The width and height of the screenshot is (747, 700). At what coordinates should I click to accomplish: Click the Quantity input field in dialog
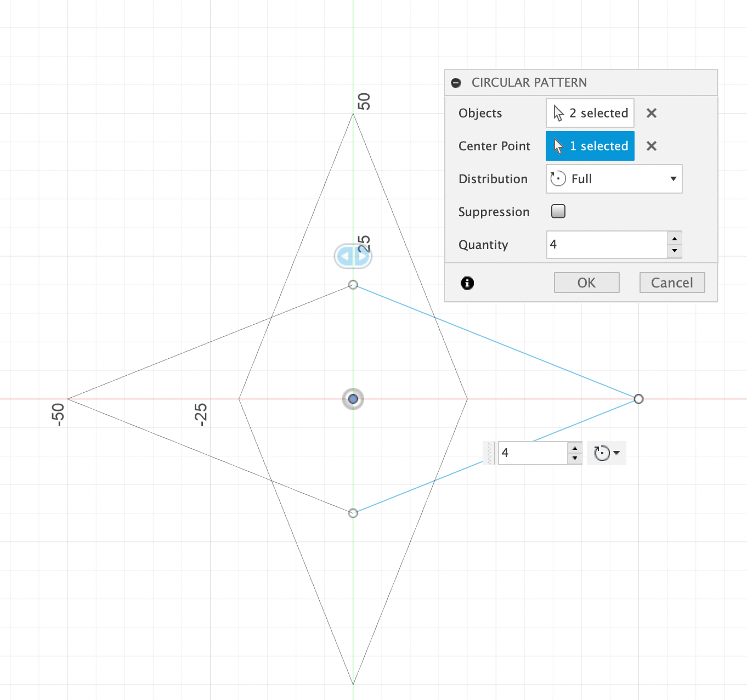pyautogui.click(x=607, y=245)
